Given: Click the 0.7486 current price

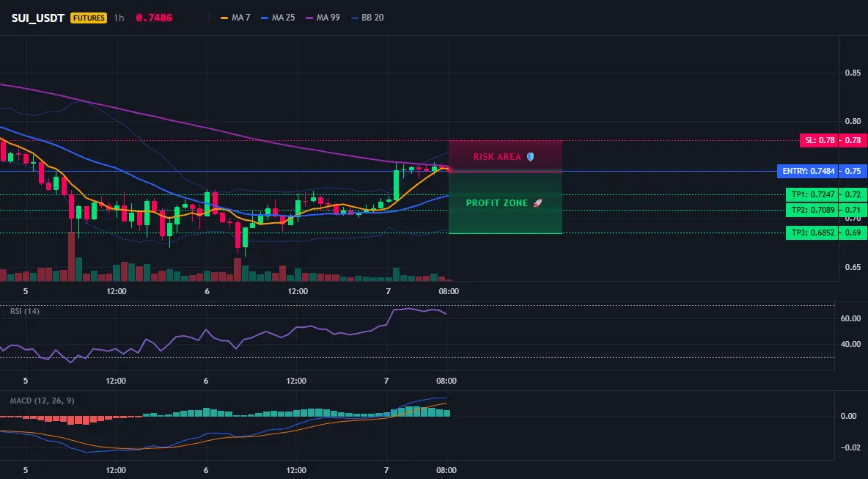Looking at the screenshot, I should point(154,18).
